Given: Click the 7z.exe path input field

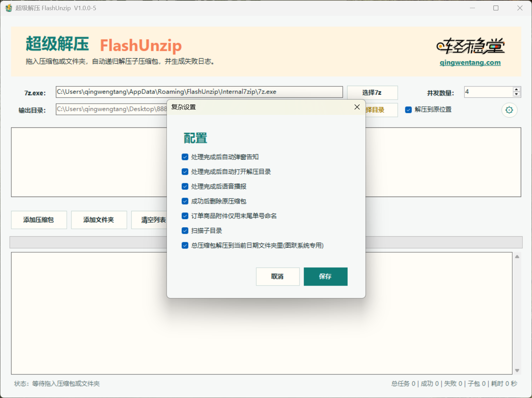Looking at the screenshot, I should tap(199, 92).
